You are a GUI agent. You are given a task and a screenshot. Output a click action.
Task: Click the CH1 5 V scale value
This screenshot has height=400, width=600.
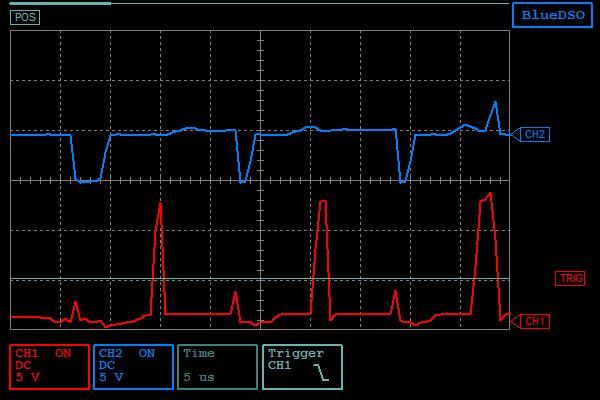[27, 377]
